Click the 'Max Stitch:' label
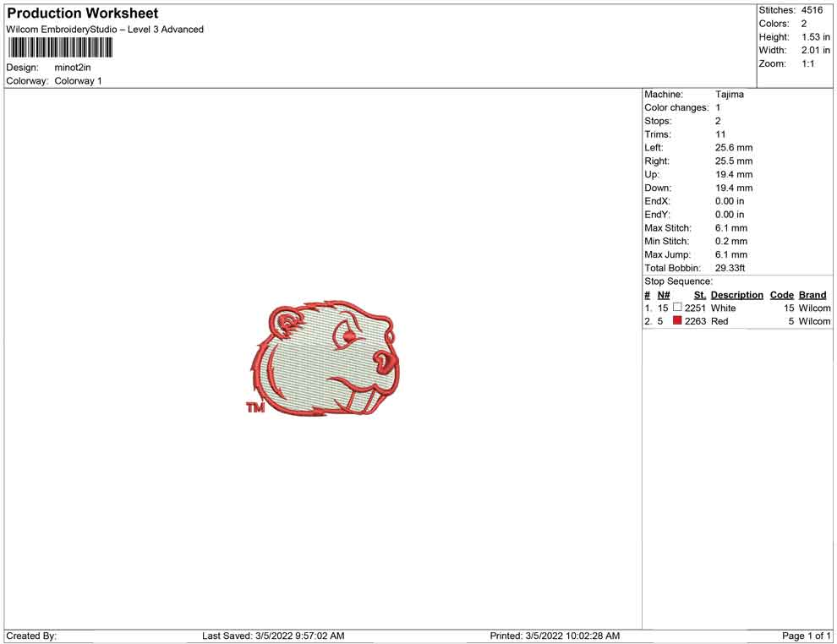The image size is (837, 644). (x=668, y=228)
